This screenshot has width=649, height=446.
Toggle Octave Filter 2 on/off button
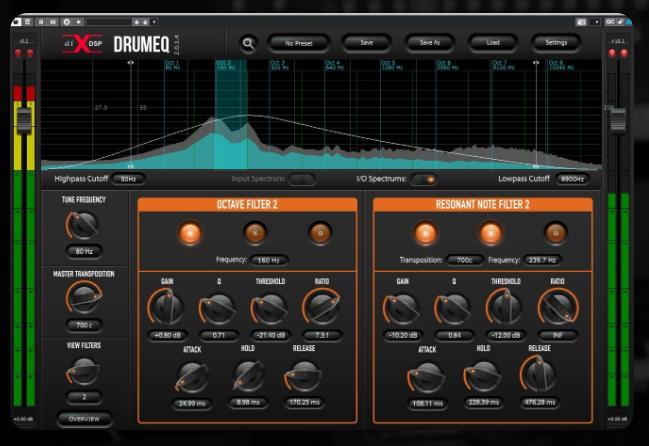coord(190,233)
